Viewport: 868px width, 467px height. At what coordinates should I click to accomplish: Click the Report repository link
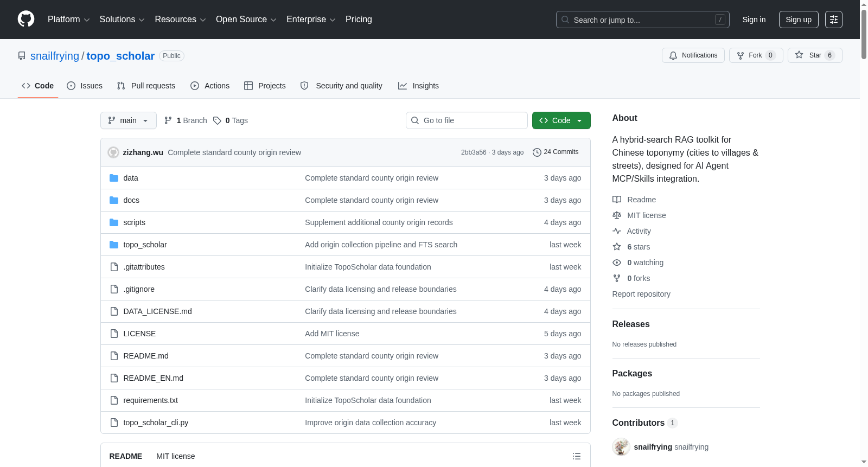click(x=641, y=294)
